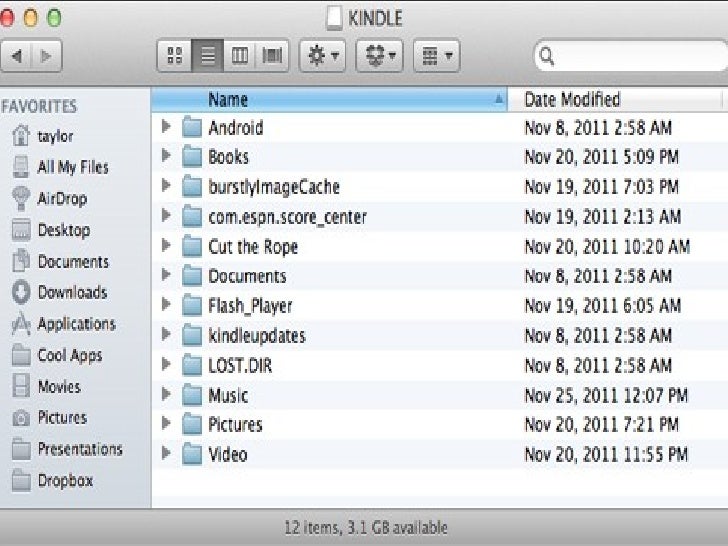Go forward with the right arrow button
The image size is (728, 546).
coord(46,56)
